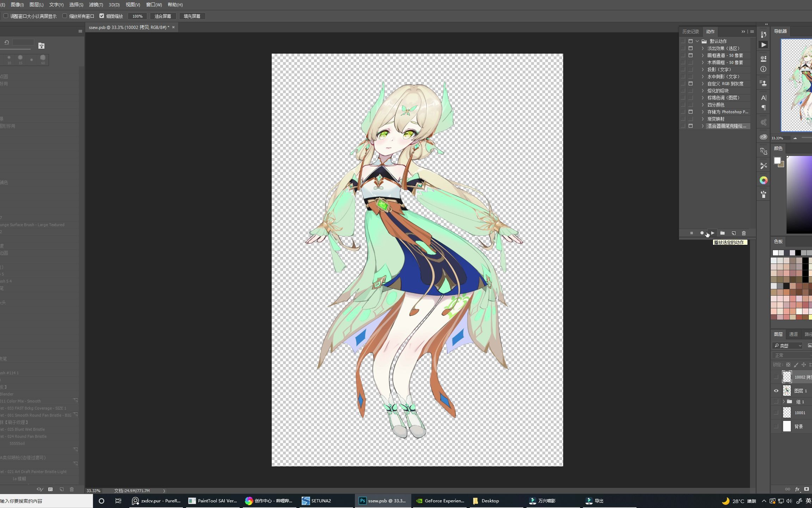The width and height of the screenshot is (812, 508).
Task: Click the 适合屏幕 button
Action: [x=163, y=16]
